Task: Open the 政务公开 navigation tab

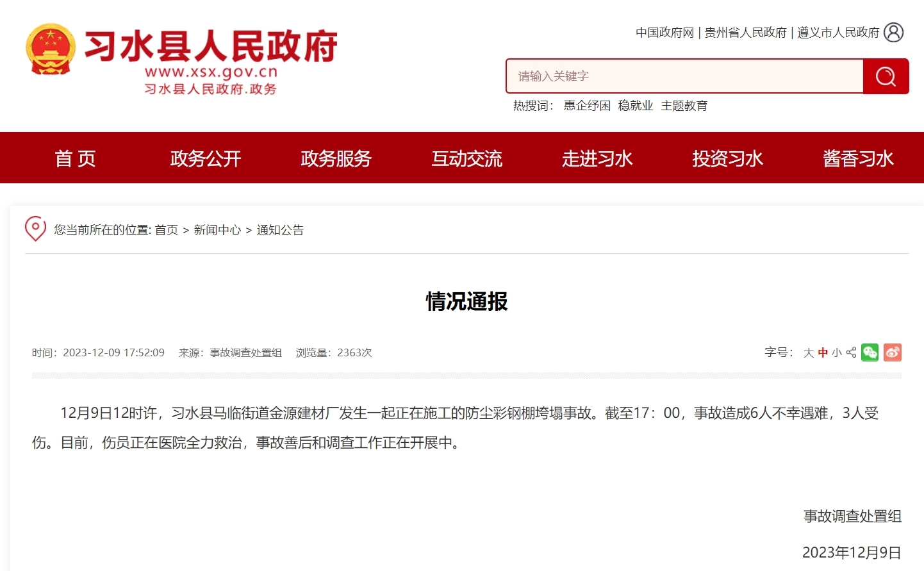Action: point(206,158)
